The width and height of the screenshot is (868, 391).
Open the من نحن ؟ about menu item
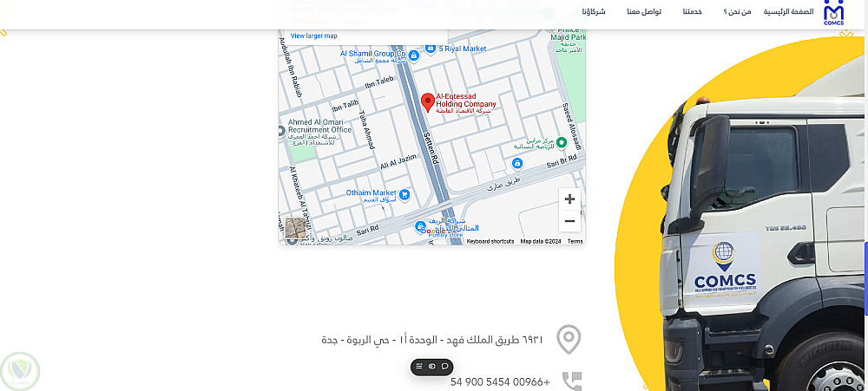[737, 11]
